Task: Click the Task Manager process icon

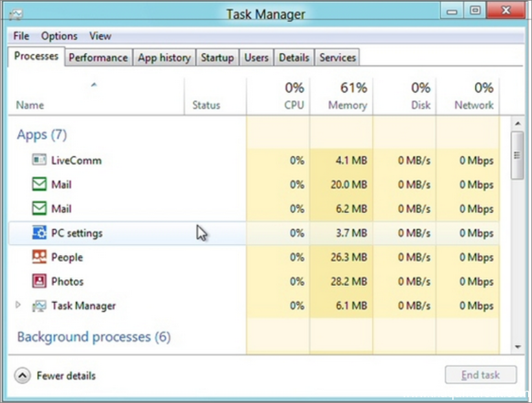Action: point(39,305)
